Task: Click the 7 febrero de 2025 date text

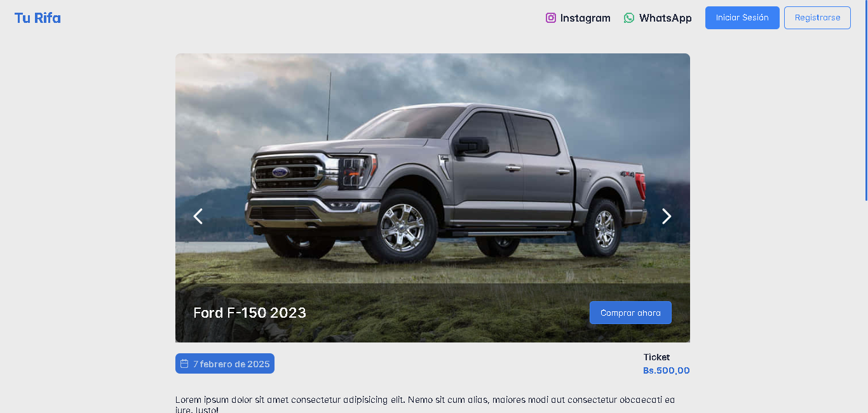Action: (231, 364)
